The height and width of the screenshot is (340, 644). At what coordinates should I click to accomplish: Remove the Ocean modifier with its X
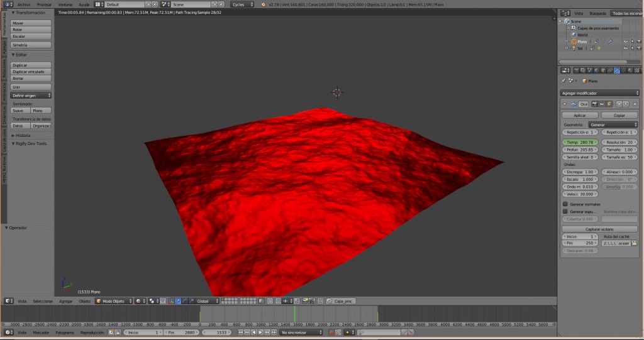635,104
